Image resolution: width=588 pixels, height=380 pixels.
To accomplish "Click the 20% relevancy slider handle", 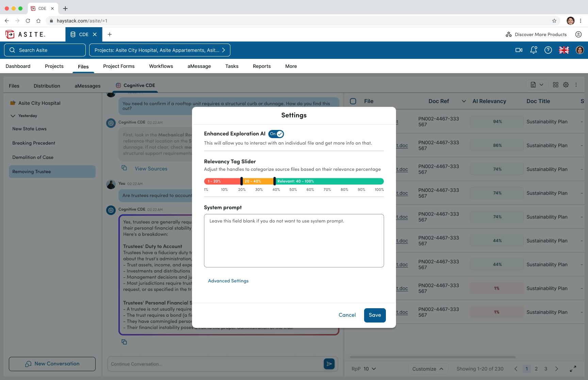I will tap(242, 181).
